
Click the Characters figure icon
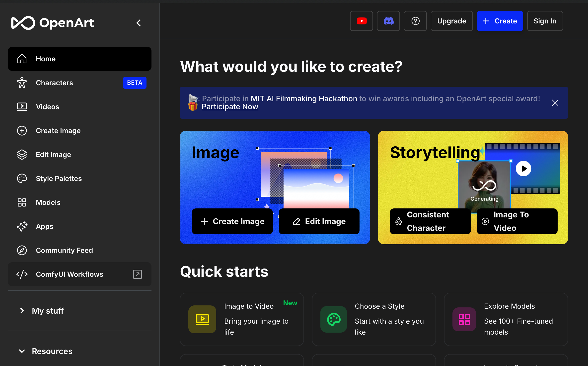click(22, 83)
